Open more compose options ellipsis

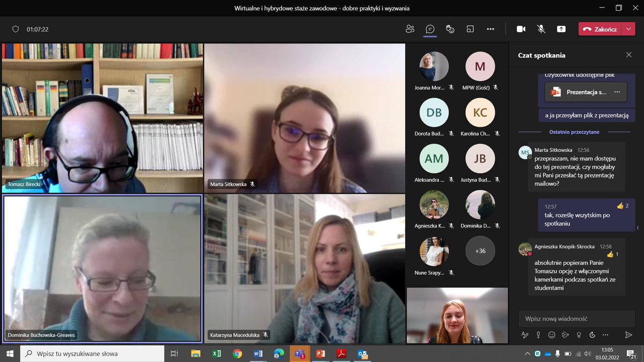605,335
